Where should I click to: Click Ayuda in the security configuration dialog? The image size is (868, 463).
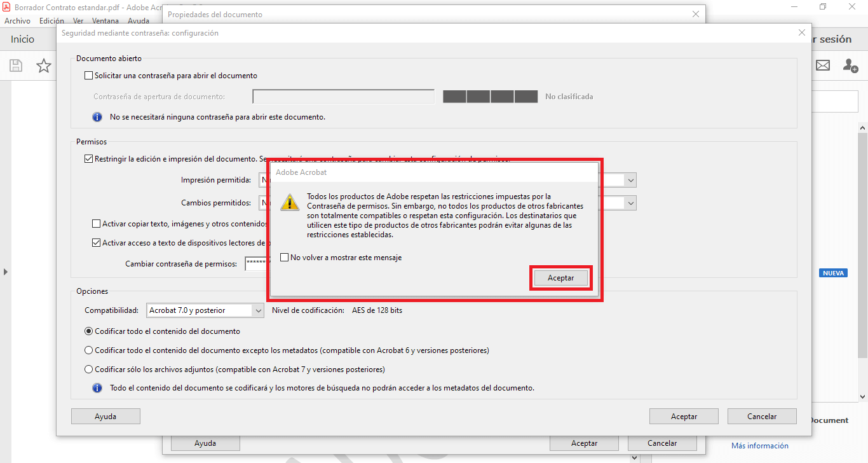pos(105,417)
